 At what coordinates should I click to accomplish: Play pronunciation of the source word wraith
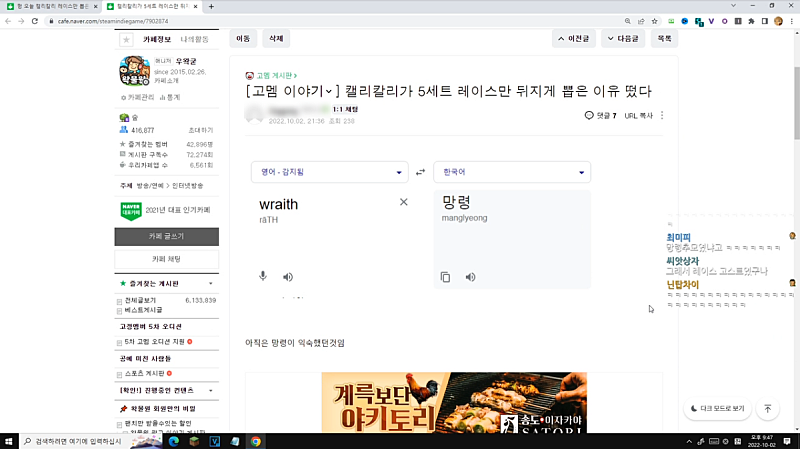click(x=288, y=277)
